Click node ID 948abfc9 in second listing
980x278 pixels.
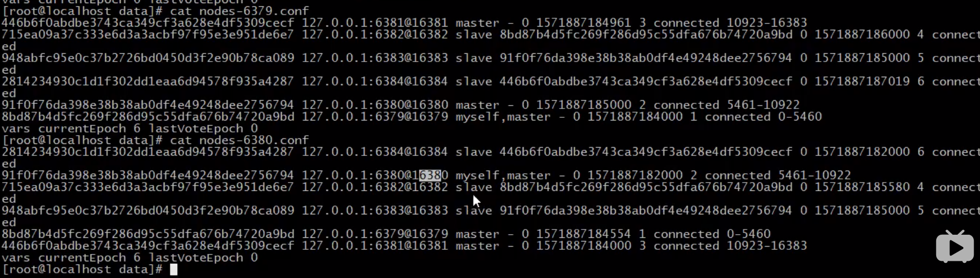coord(147,210)
